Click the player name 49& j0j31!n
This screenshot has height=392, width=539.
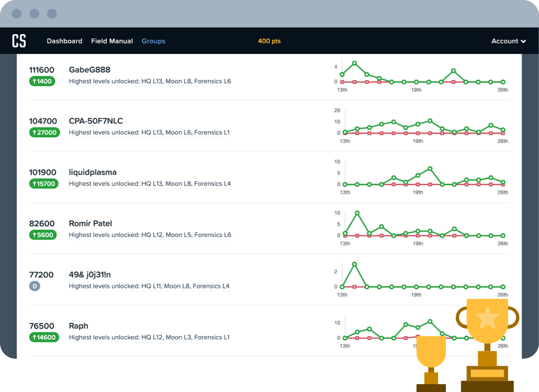click(91, 274)
